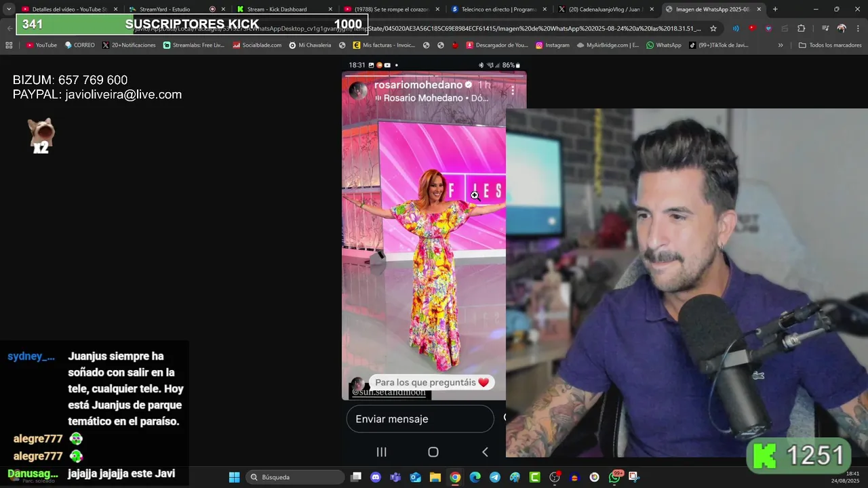Open Google Chrome from the taskbar

pos(455,477)
